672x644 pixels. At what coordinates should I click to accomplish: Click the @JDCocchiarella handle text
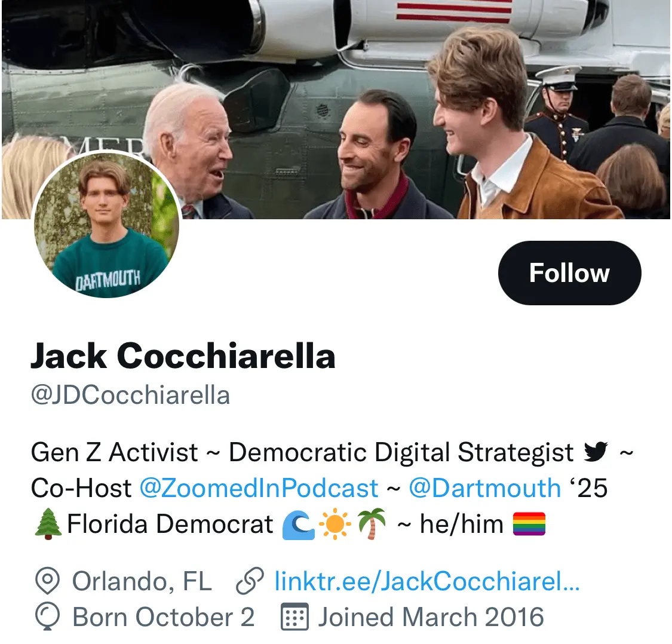[x=130, y=395]
